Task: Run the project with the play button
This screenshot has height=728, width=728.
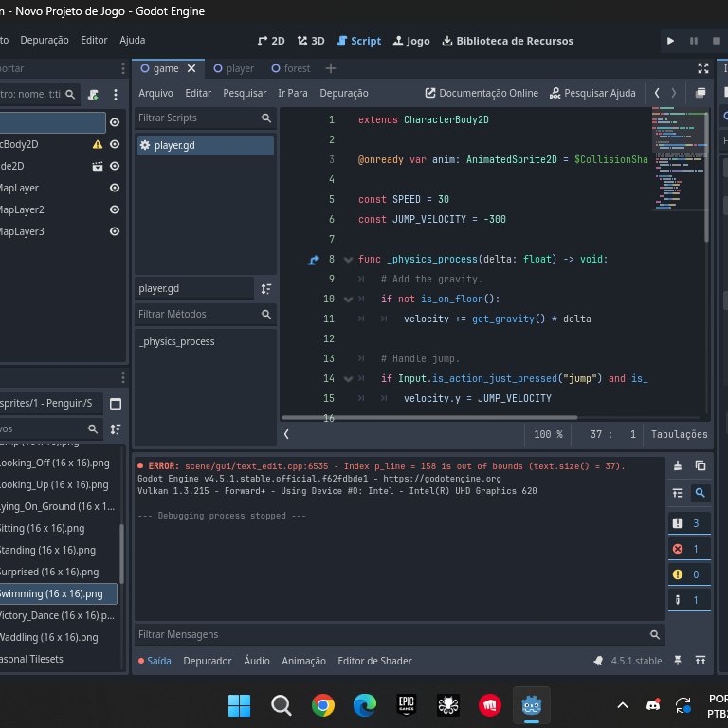Action: click(670, 41)
